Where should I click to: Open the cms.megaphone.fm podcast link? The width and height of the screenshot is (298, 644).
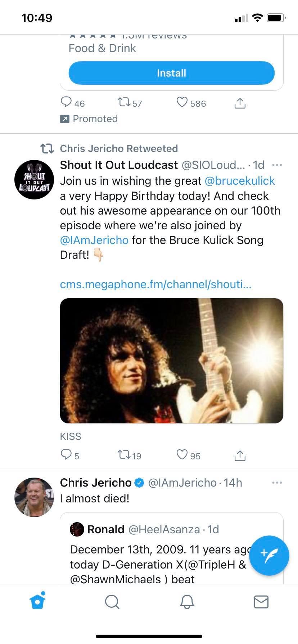click(x=155, y=284)
